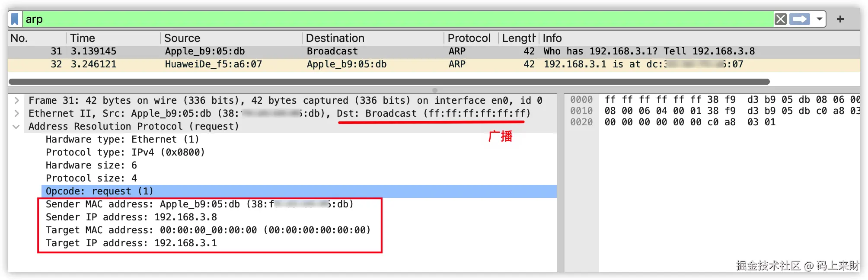Select packet 31 ARP request row
Screen dimensions: 868x280
(434, 51)
